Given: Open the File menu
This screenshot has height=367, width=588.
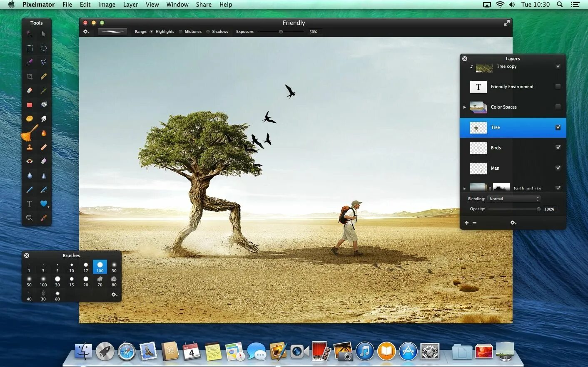Looking at the screenshot, I should point(67,5).
